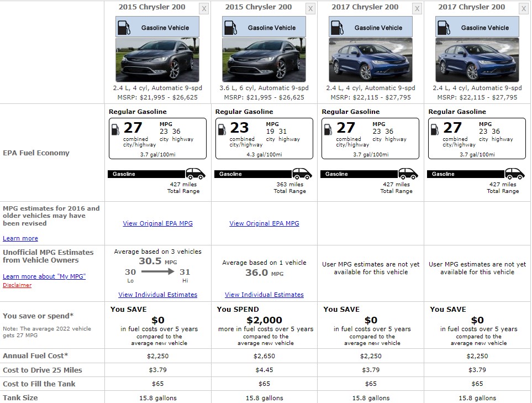
Task: Click the EPA Fuel Economy row label
Action: tap(36, 153)
